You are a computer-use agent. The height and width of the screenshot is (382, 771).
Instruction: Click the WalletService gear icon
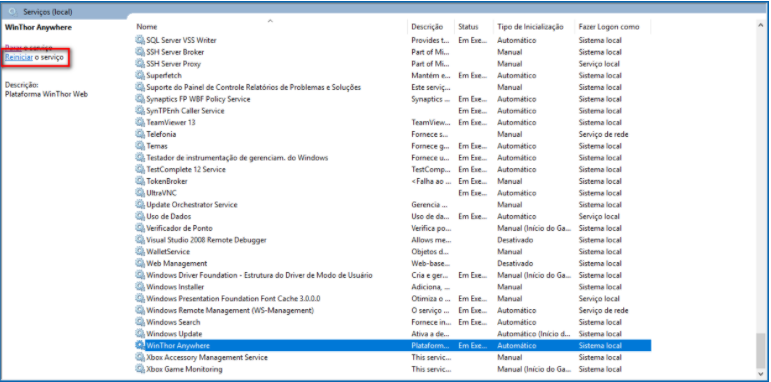(140, 252)
